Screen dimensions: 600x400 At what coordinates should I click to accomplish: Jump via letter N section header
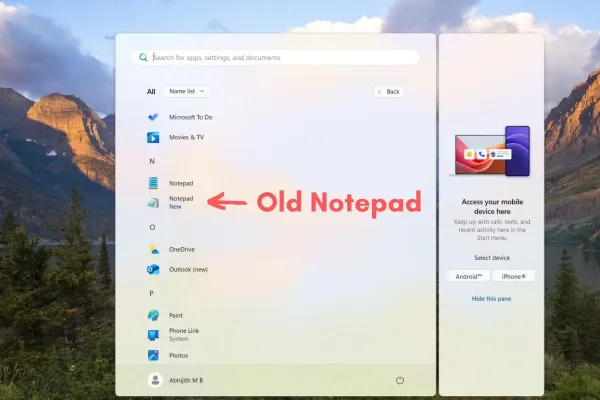pos(152,161)
